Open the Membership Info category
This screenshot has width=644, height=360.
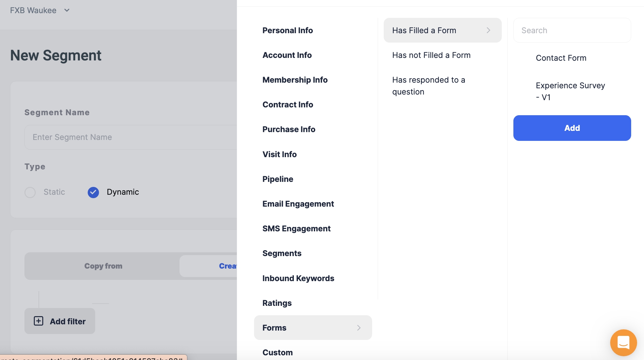[295, 80]
